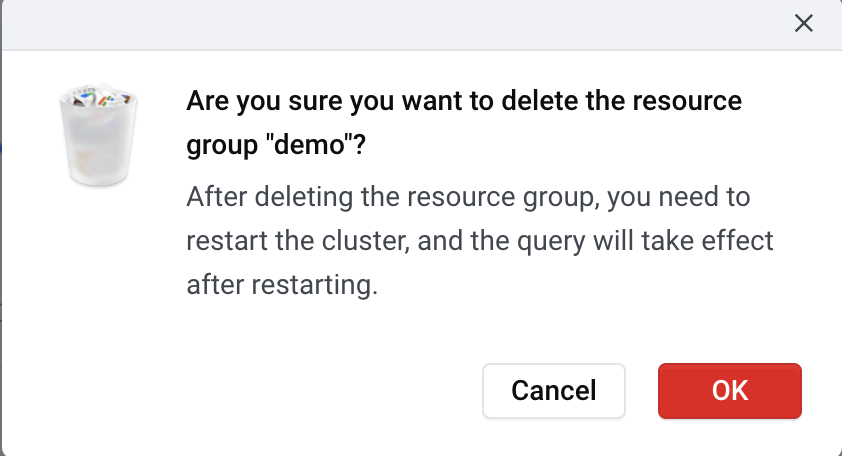
Task: Click the frosted body of the trash can
Action: point(99,145)
